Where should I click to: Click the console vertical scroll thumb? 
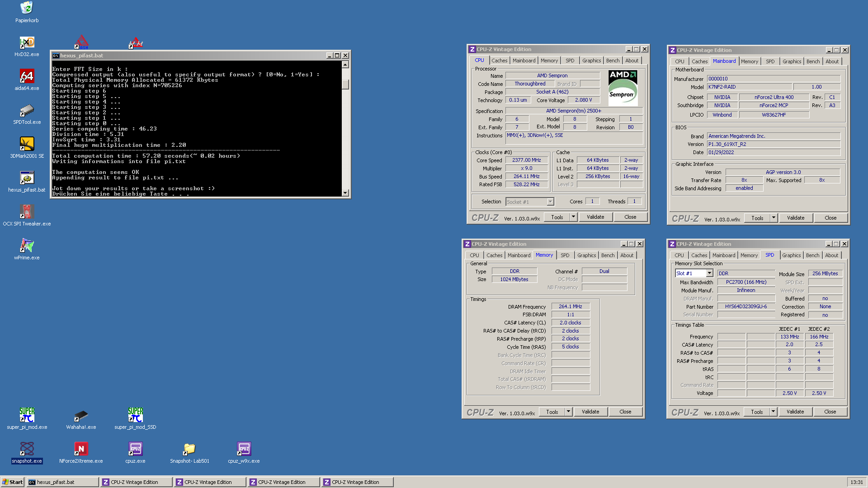pyautogui.click(x=345, y=84)
